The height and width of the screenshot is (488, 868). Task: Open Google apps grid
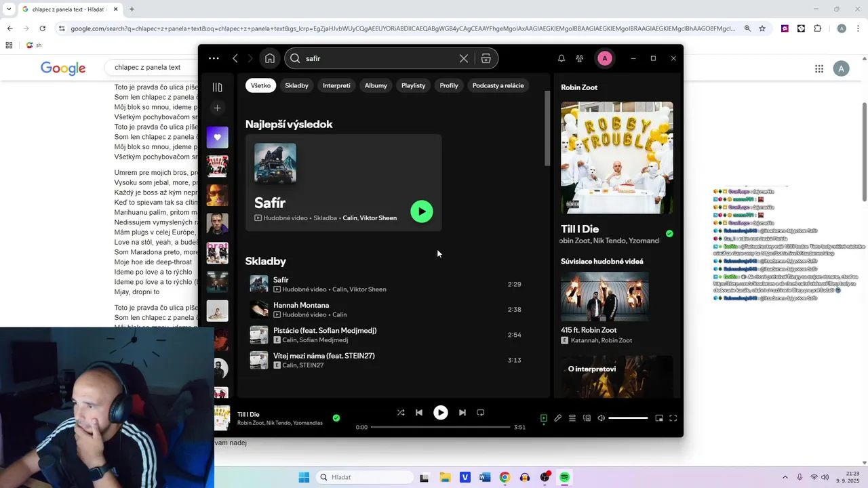(x=819, y=68)
